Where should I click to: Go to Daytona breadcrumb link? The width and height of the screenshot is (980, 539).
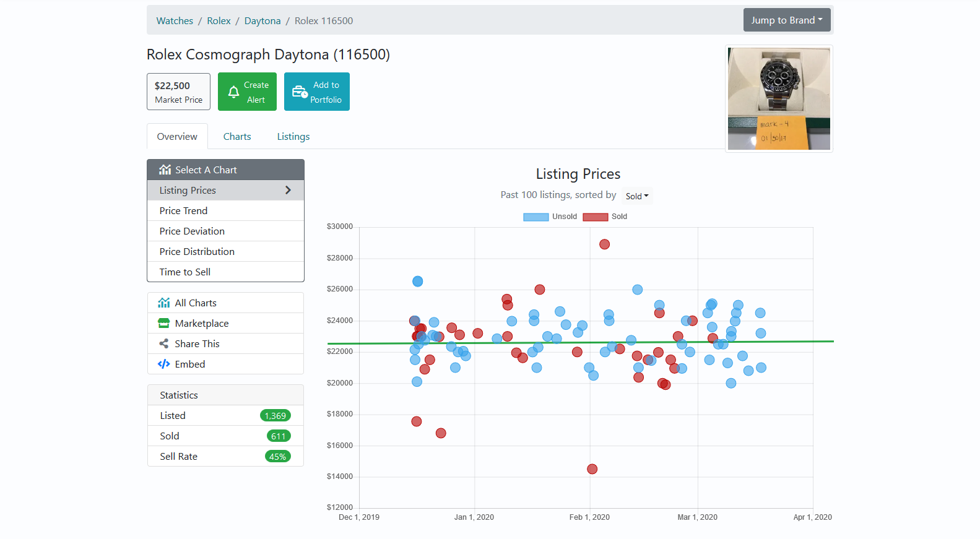[x=262, y=20]
